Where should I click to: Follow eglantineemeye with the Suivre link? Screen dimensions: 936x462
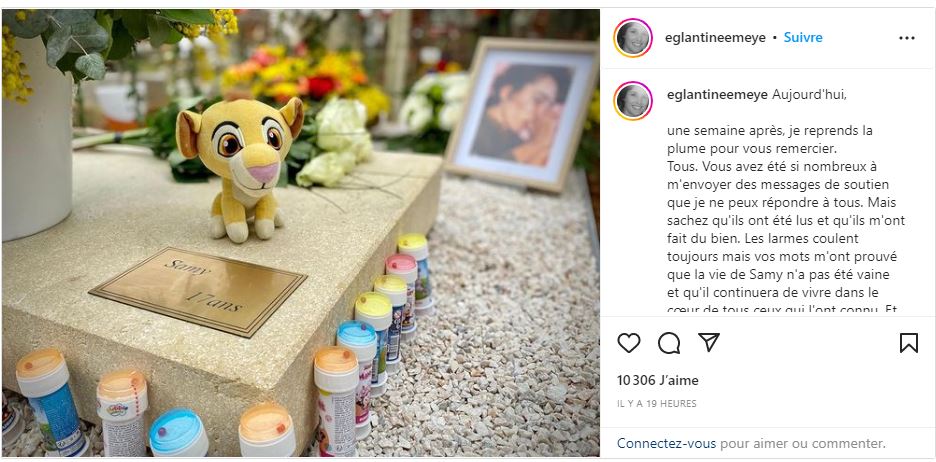click(x=803, y=38)
